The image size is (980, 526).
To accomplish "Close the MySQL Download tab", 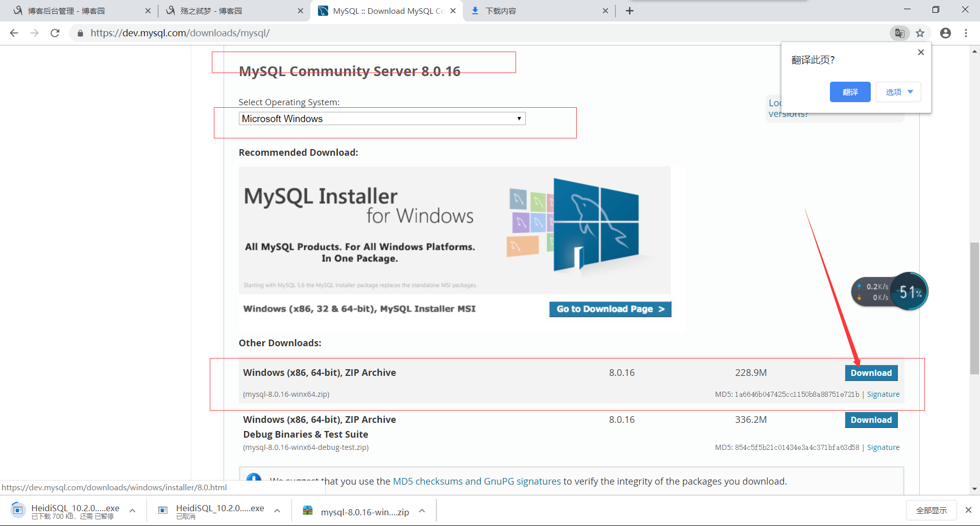I will [453, 11].
